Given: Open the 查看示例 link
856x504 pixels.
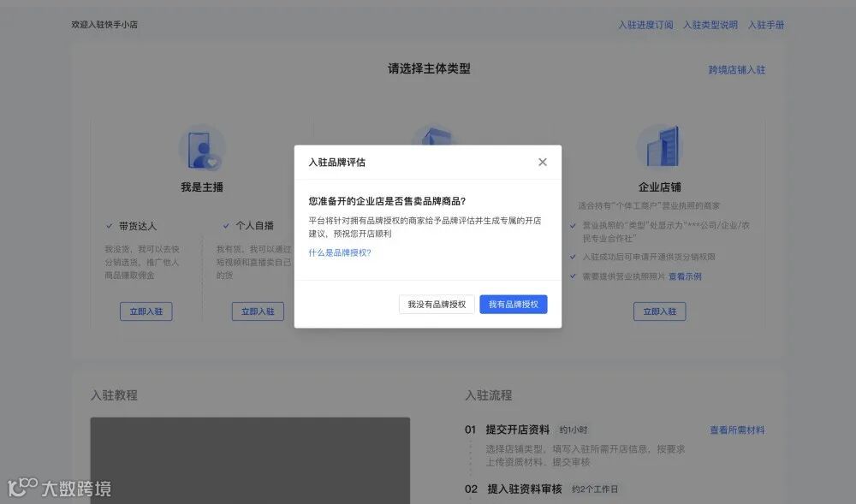Looking at the screenshot, I should pyautogui.click(x=685, y=276).
